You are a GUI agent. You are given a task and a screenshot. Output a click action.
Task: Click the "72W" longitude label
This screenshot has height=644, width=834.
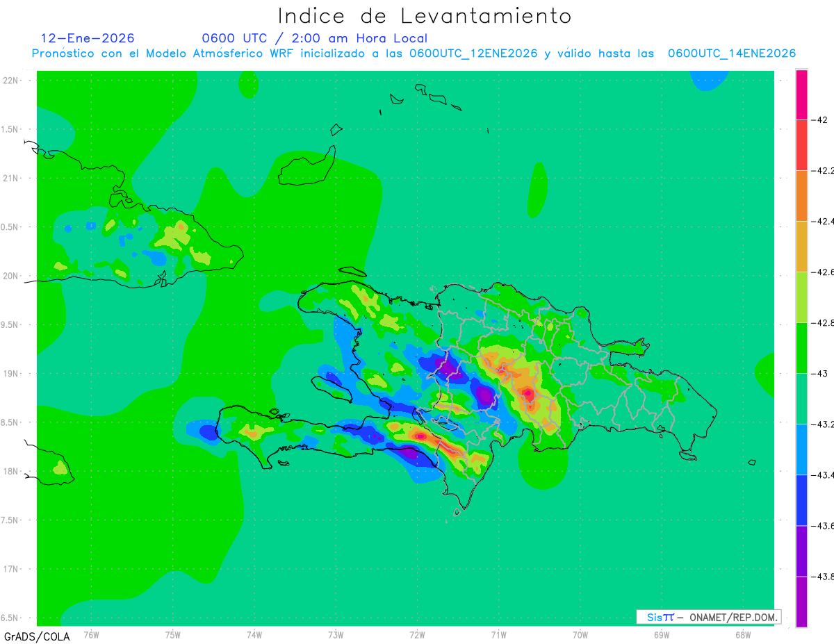coord(417,634)
